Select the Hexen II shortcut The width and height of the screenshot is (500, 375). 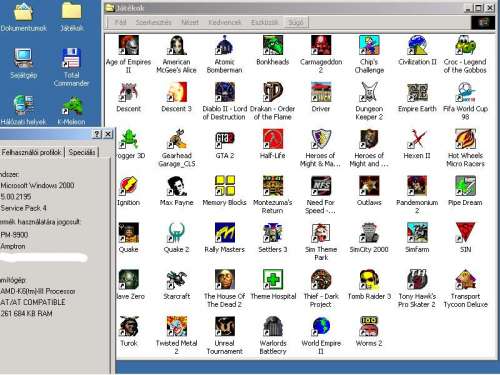pos(417,139)
